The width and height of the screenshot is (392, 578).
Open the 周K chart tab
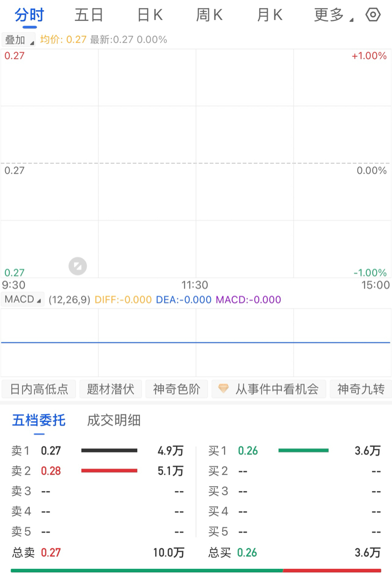(x=209, y=15)
